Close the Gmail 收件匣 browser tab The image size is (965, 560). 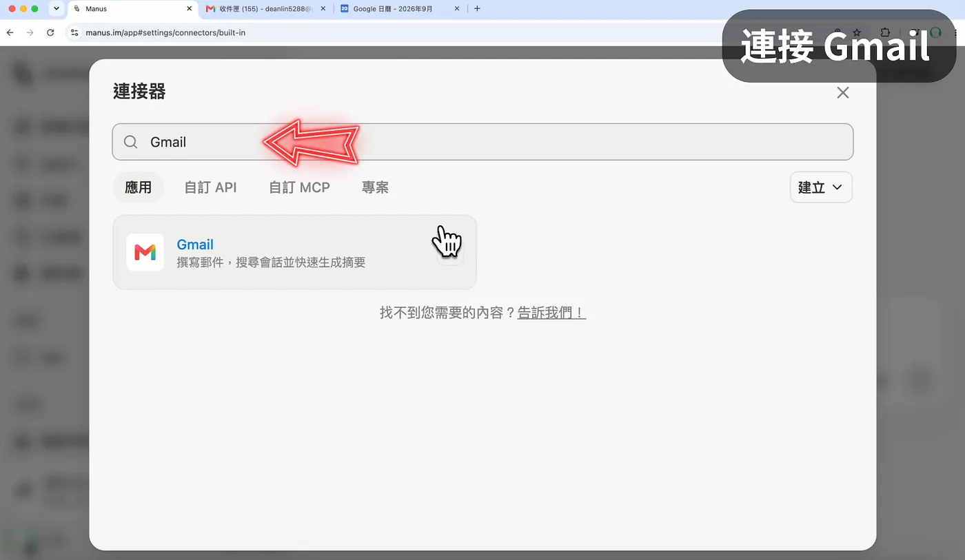(323, 9)
